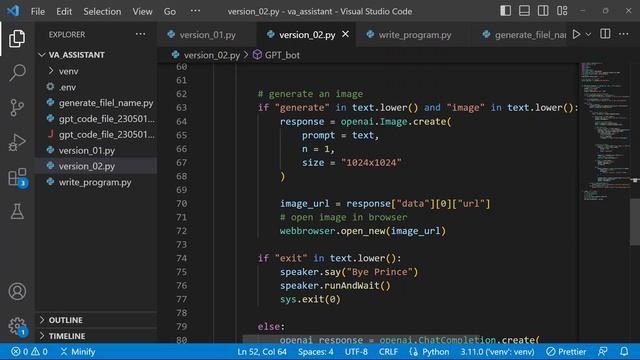Select version_02.py in Explorer
The height and width of the screenshot is (360, 640).
pyautogui.click(x=96, y=166)
